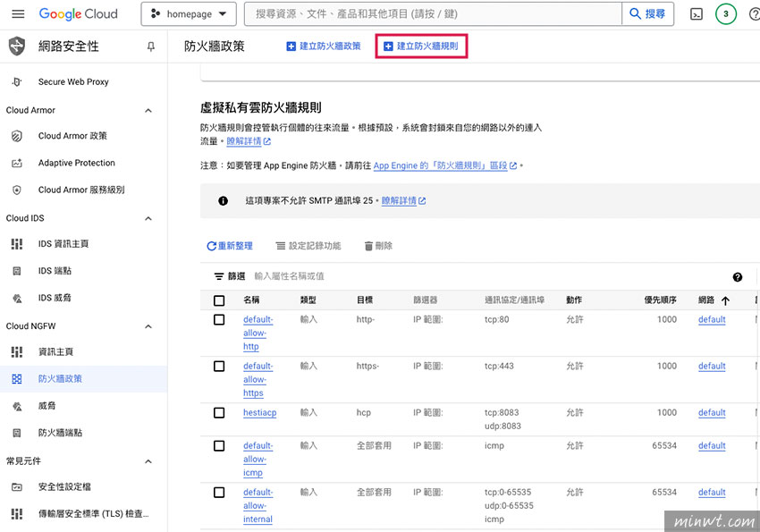This screenshot has width=760, height=532.
Task: Click the Cloud Armor 政策 shield icon
Action: 17,136
